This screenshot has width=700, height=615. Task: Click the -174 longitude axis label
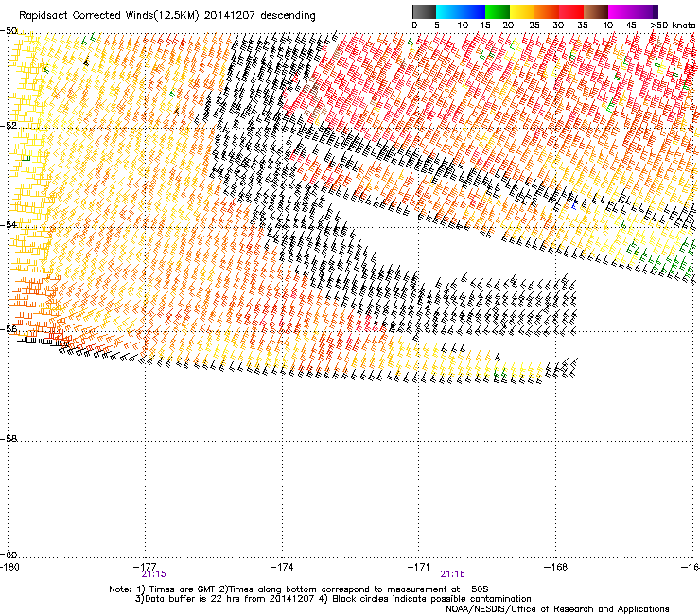click(x=282, y=567)
